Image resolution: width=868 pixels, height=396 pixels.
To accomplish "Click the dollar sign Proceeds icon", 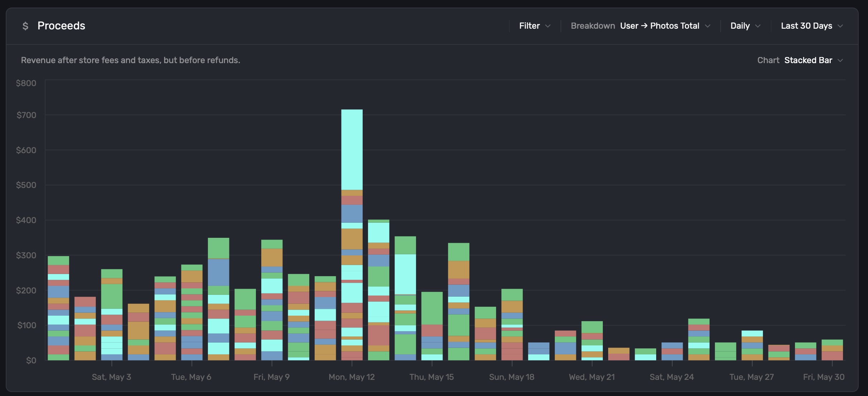I will tap(25, 26).
